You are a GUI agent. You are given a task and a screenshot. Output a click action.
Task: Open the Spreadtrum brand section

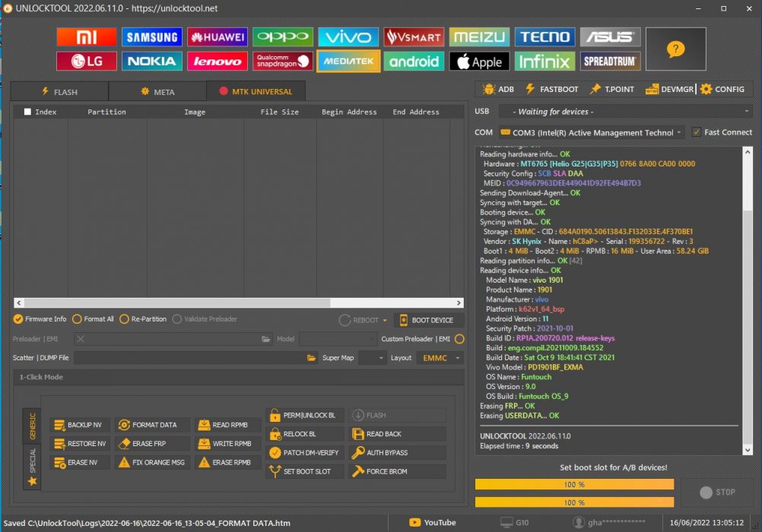tap(611, 62)
